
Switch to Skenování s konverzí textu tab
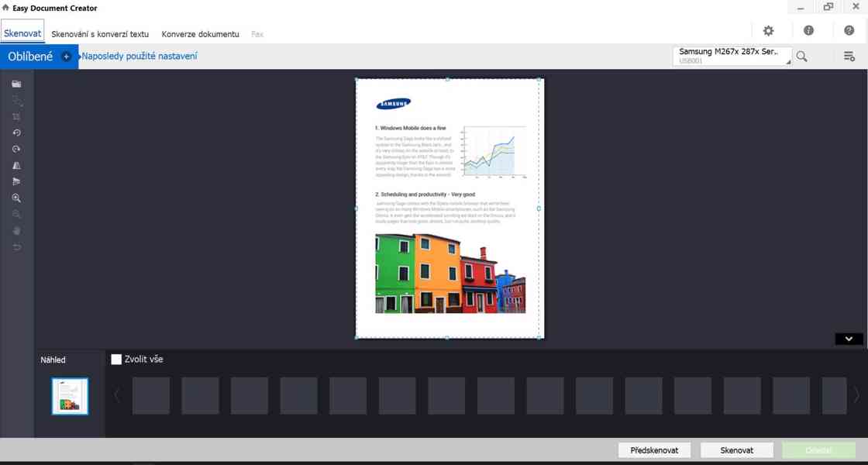[100, 34]
